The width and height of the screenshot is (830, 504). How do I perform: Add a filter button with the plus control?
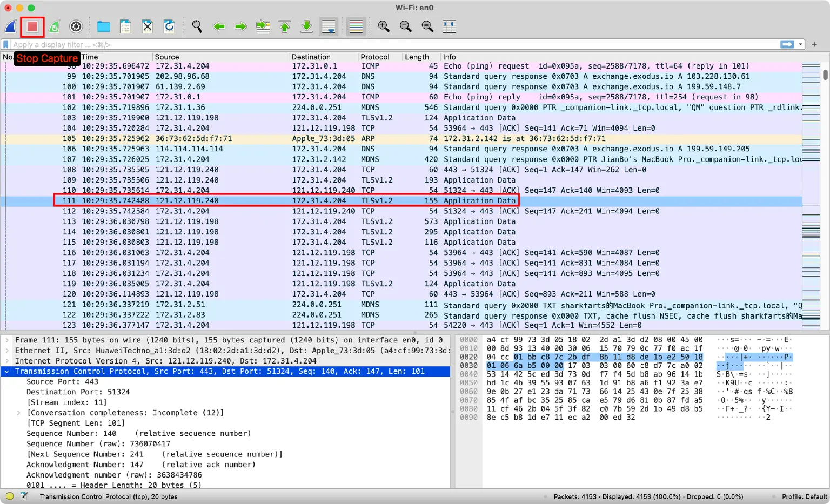[x=814, y=44]
